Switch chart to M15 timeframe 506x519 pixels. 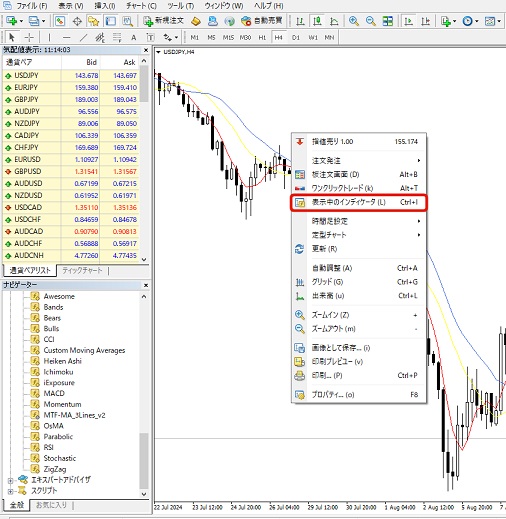point(228,37)
